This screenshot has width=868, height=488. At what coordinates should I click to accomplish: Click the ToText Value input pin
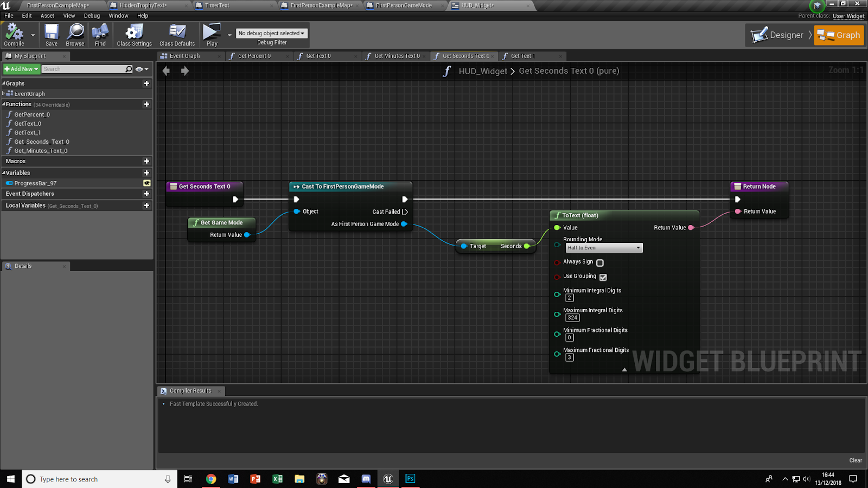[557, 228]
